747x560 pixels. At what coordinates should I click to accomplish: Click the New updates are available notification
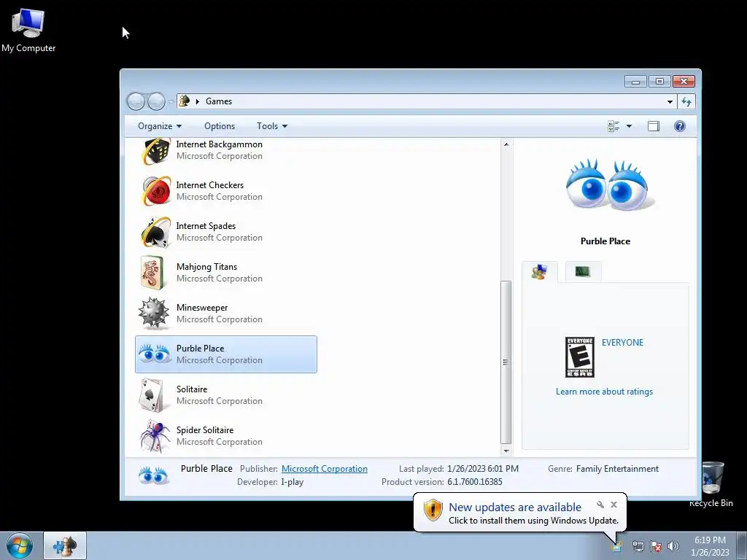[514, 507]
